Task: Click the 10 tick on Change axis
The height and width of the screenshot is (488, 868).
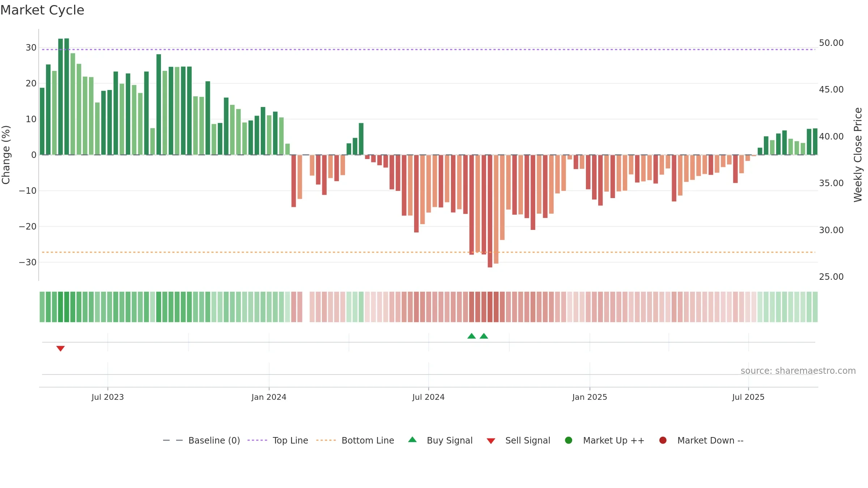Action: pyautogui.click(x=31, y=119)
